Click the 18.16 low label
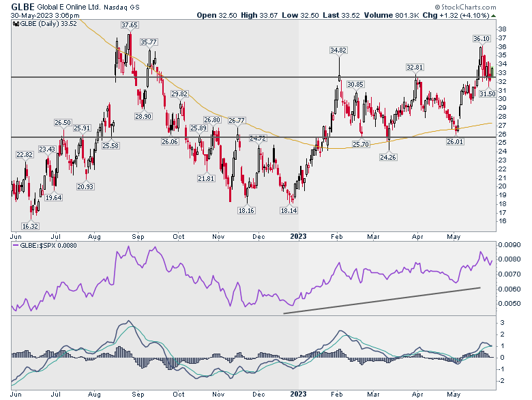The height and width of the screenshot is (400, 532). tap(246, 210)
